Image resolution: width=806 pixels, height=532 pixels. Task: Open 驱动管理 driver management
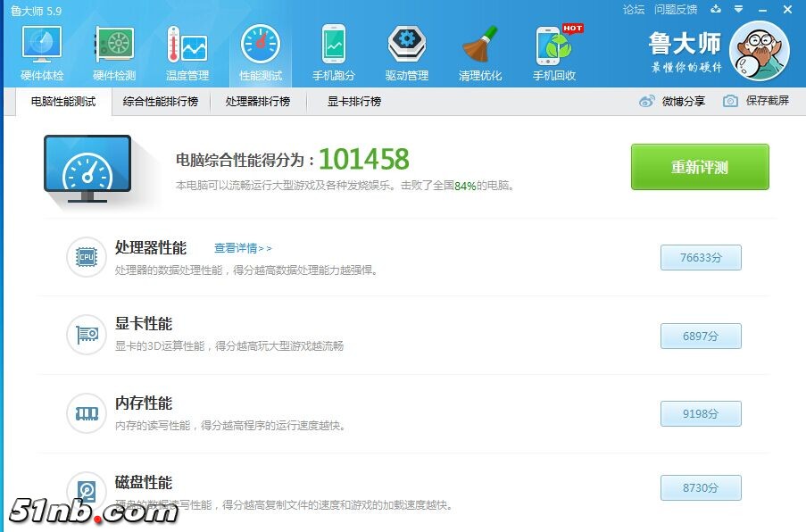(406, 49)
